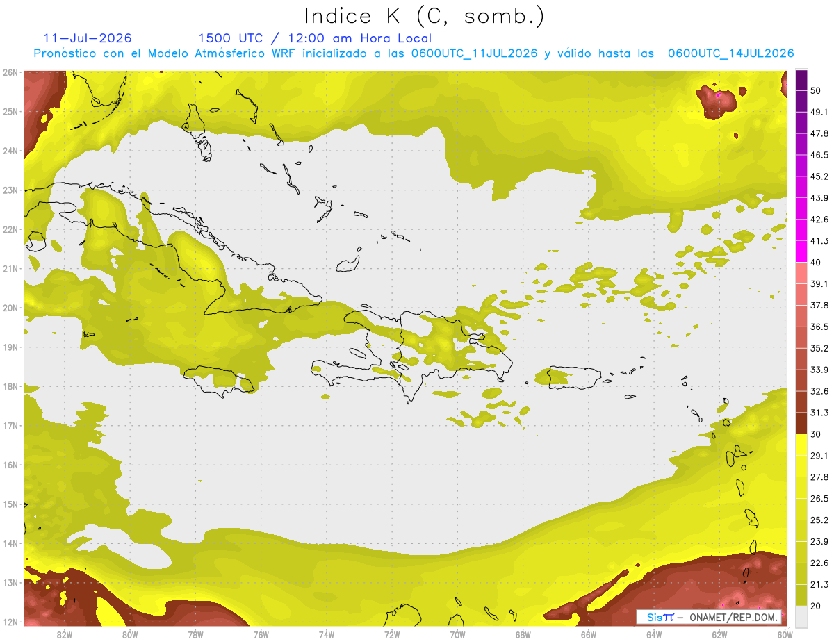
Task: Click the "46.5" color scale label
Action: pyautogui.click(x=819, y=155)
